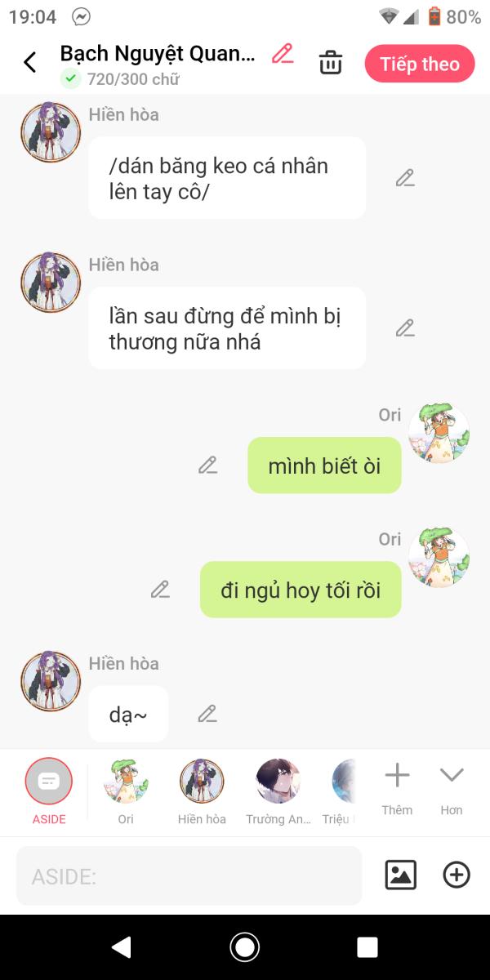
Task: Pick the partially hidden Triệu character
Action: tap(343, 791)
